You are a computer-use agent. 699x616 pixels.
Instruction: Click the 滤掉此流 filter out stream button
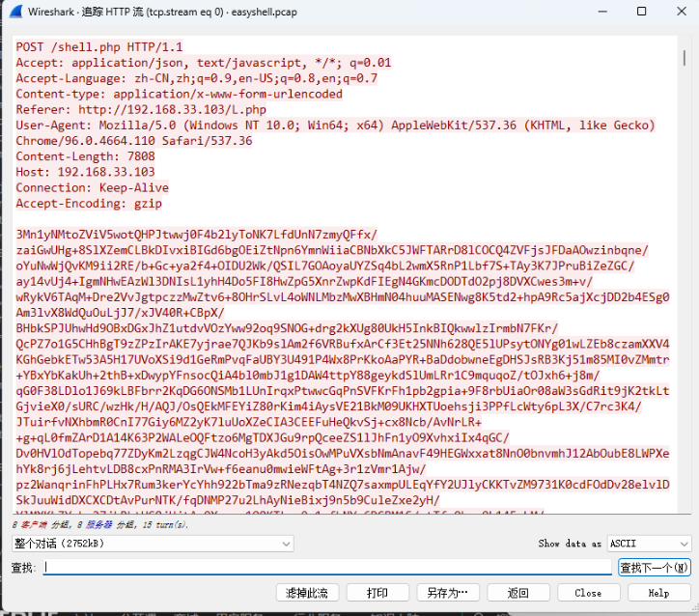[x=307, y=593]
